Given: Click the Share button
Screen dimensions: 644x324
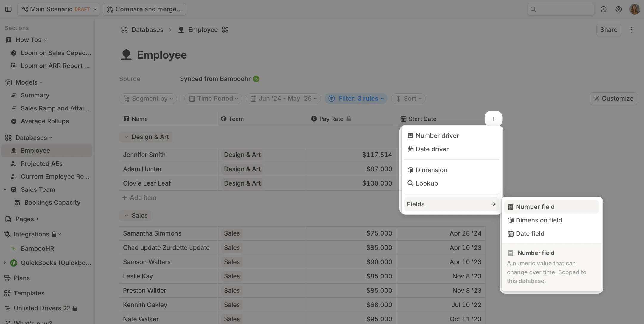Looking at the screenshot, I should (x=609, y=29).
